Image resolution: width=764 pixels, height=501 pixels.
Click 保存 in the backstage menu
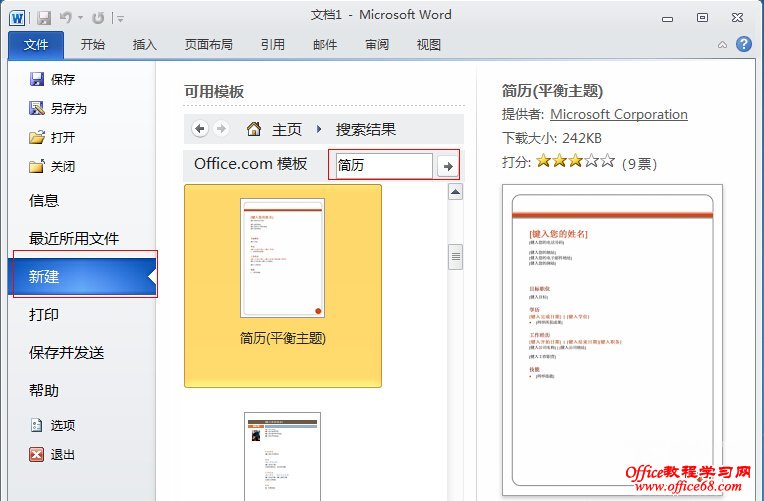tap(53, 79)
